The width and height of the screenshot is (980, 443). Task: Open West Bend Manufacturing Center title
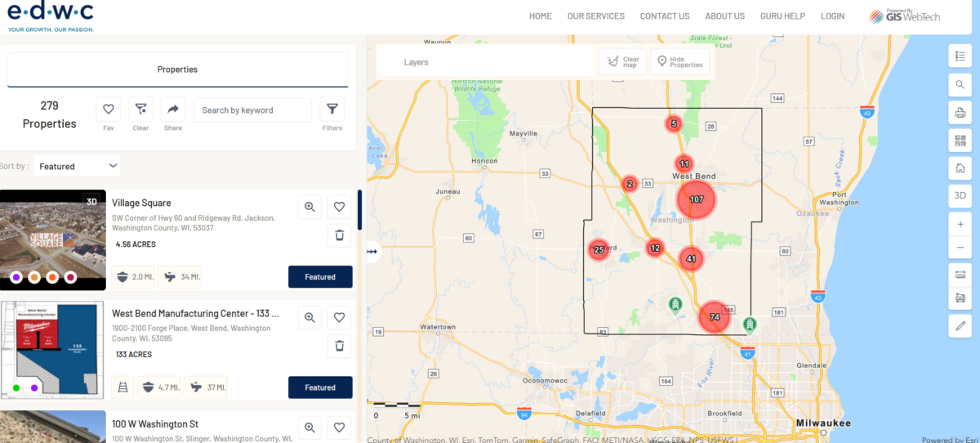click(x=195, y=313)
